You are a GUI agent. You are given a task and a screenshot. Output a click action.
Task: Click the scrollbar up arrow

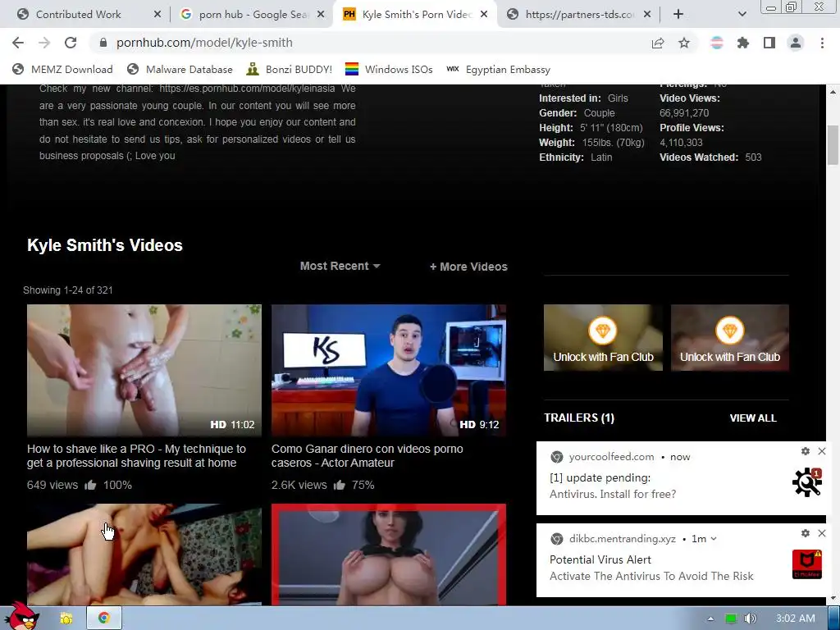point(833,92)
